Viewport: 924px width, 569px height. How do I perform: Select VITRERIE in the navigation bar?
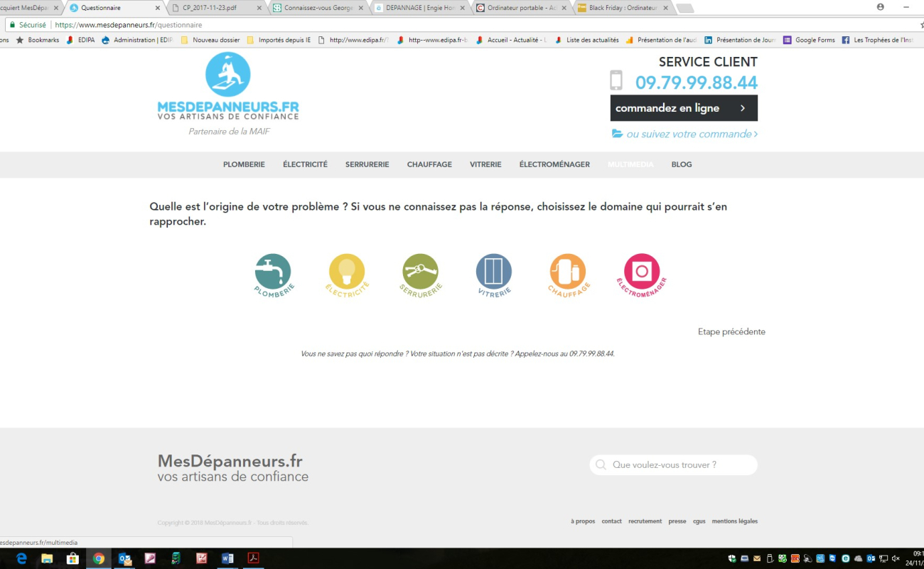click(485, 164)
